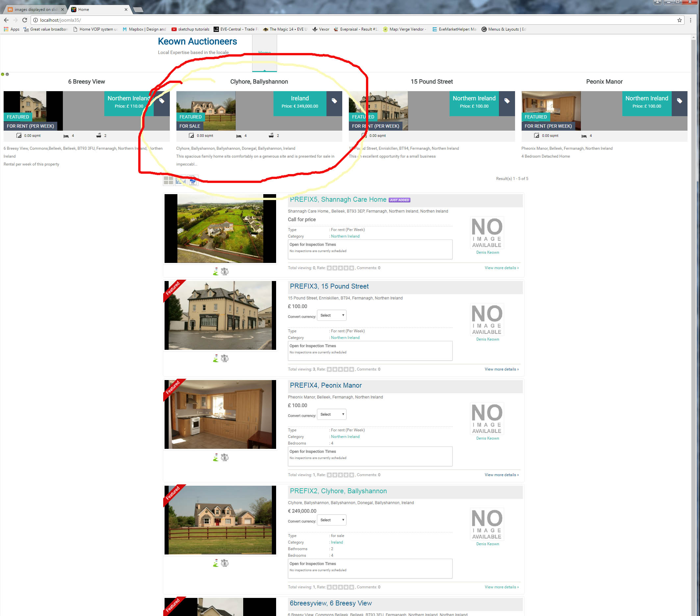Open the Chrome three-dot menu
The height and width of the screenshot is (616, 700).
pyautogui.click(x=690, y=20)
